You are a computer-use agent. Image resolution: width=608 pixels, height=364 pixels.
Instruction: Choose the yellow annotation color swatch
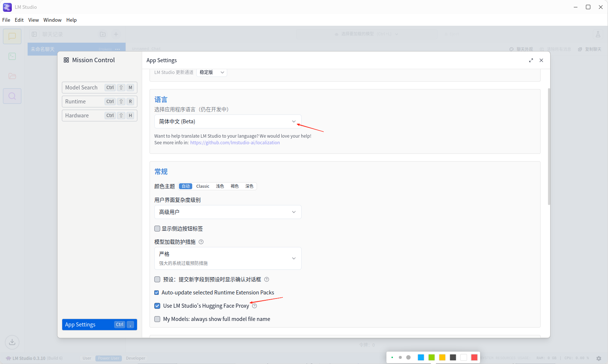pyautogui.click(x=442, y=357)
